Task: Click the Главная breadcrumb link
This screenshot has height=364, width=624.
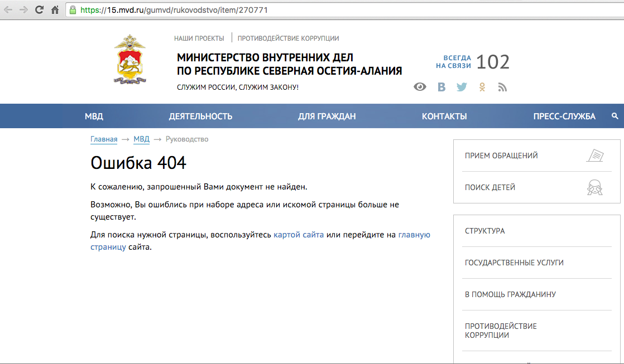Action: point(104,139)
